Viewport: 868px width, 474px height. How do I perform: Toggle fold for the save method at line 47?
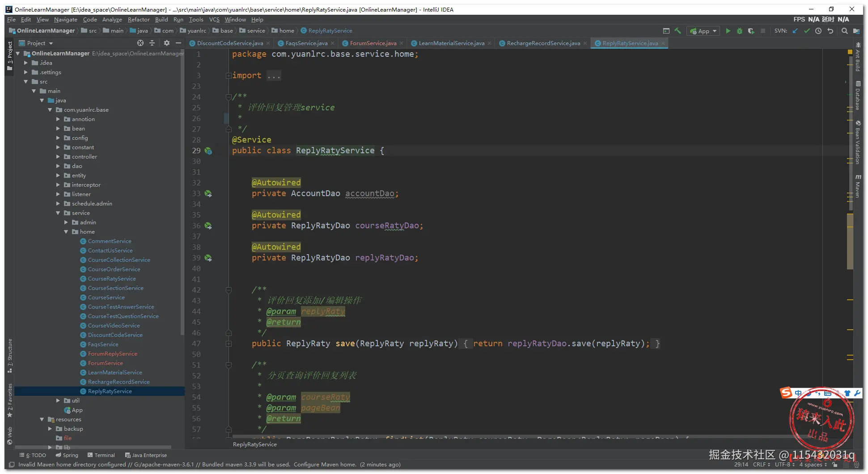click(x=229, y=344)
